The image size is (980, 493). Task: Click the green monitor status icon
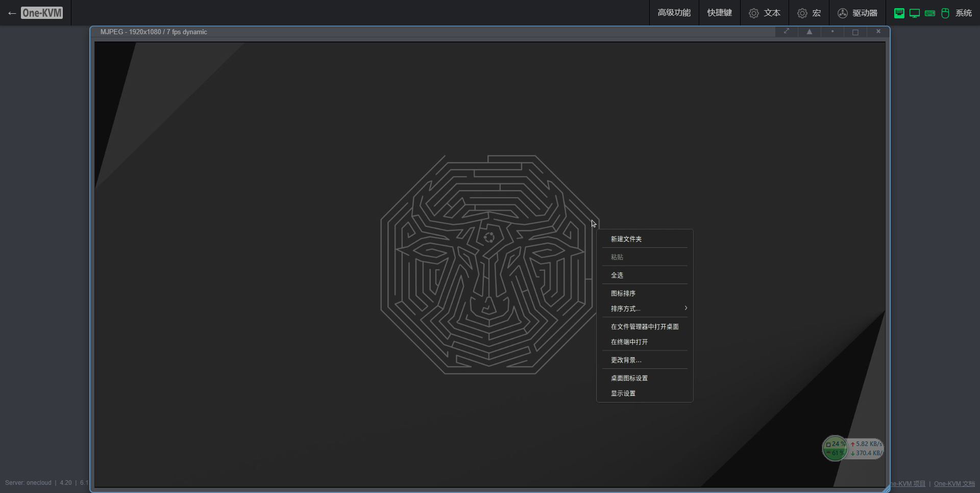tap(915, 13)
